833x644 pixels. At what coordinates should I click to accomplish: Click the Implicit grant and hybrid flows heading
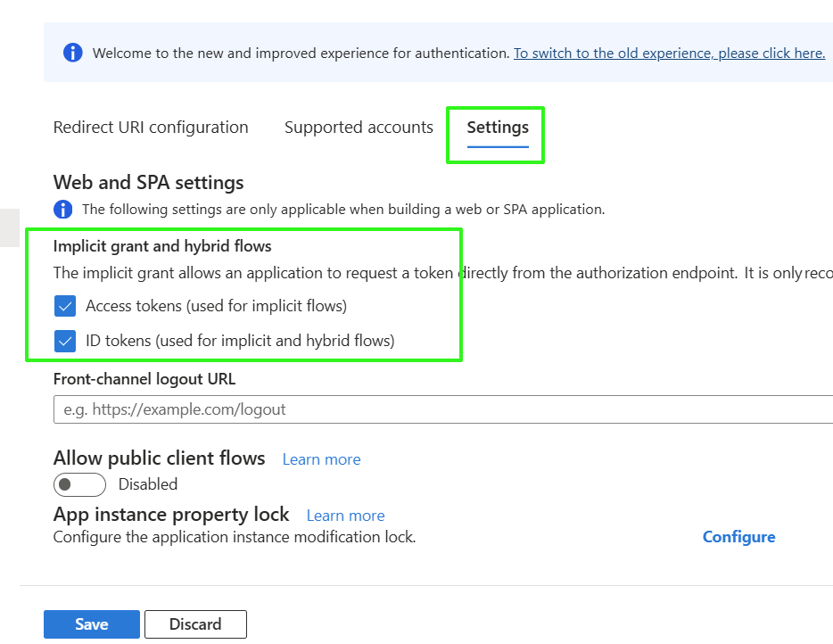click(x=162, y=245)
